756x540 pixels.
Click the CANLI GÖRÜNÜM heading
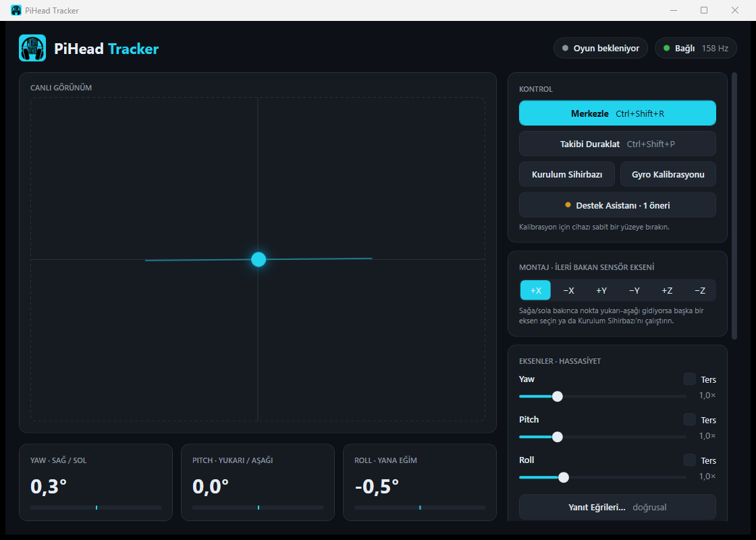[61, 88]
